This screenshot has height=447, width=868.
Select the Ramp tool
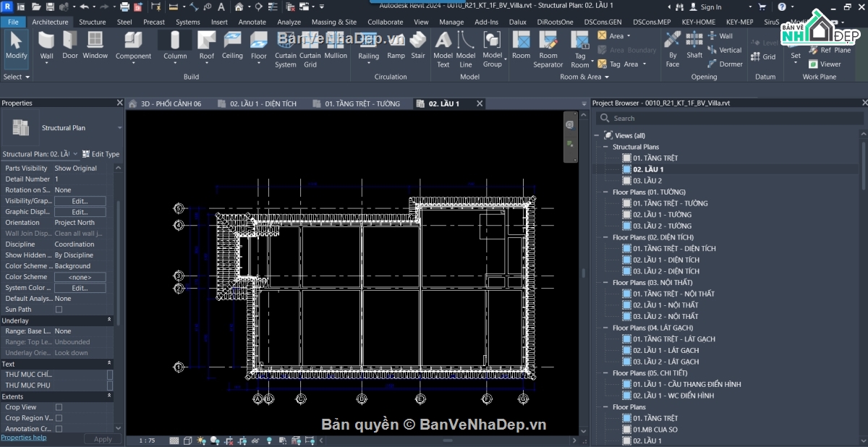396,46
